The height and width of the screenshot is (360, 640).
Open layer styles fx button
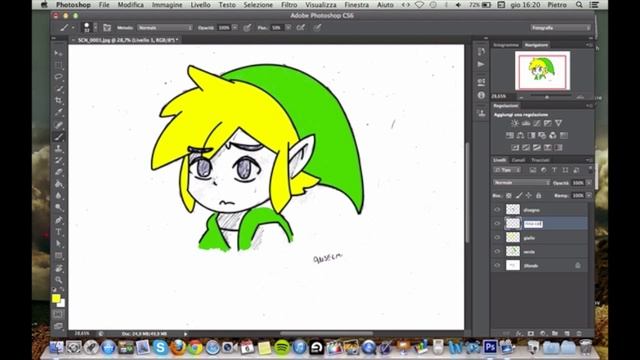pos(519,333)
